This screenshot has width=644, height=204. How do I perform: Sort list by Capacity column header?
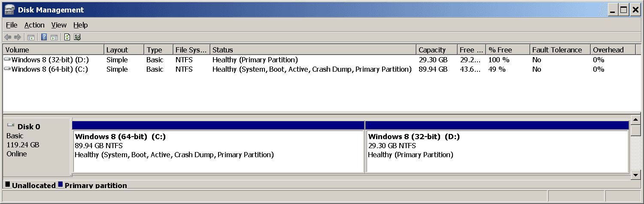[432, 50]
